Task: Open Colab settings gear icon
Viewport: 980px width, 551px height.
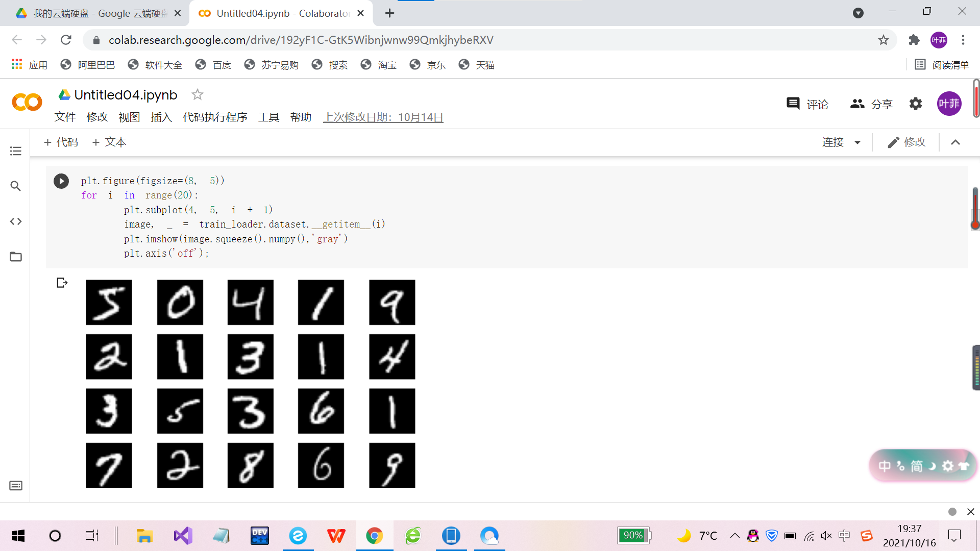Action: (x=916, y=104)
